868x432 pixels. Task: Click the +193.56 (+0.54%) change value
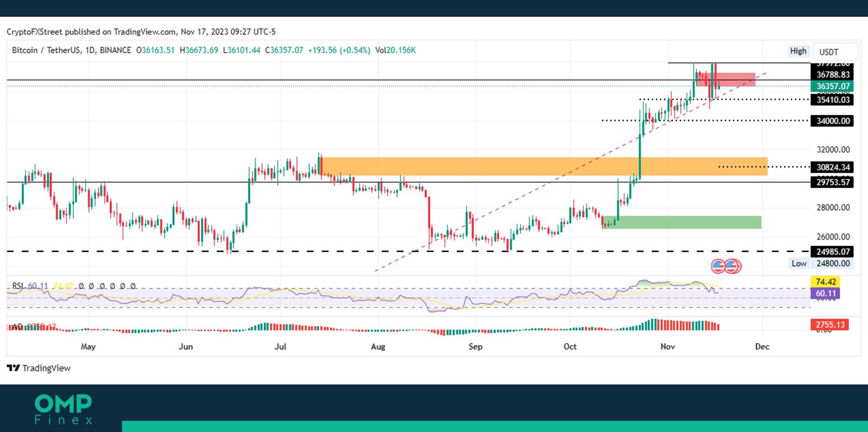pos(339,50)
